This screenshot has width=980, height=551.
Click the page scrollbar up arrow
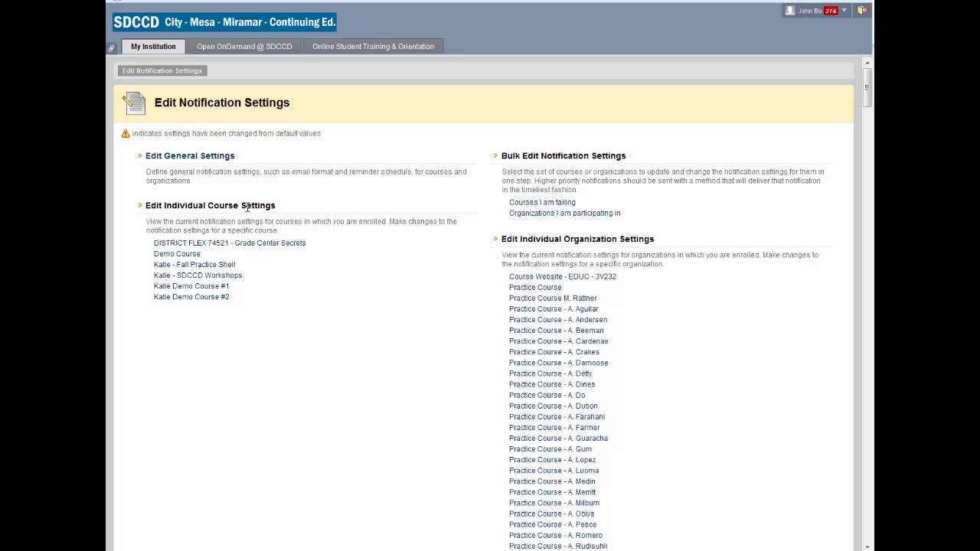click(867, 63)
